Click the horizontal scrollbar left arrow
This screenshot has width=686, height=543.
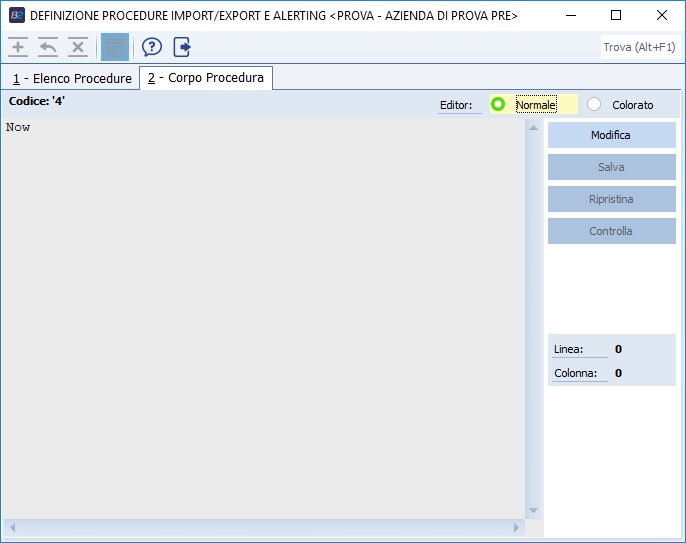(13, 528)
